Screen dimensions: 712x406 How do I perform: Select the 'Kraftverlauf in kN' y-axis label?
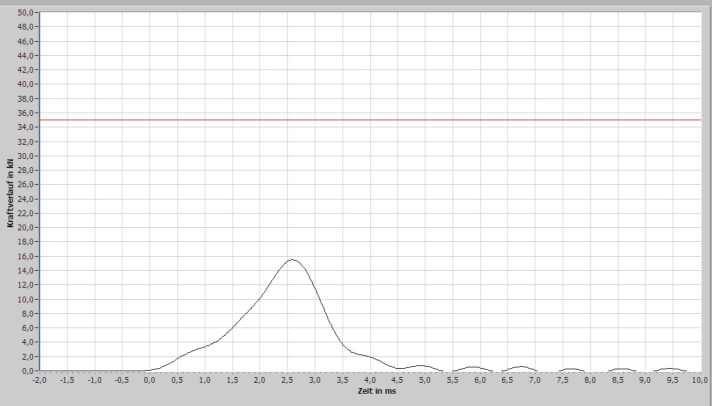coord(10,192)
